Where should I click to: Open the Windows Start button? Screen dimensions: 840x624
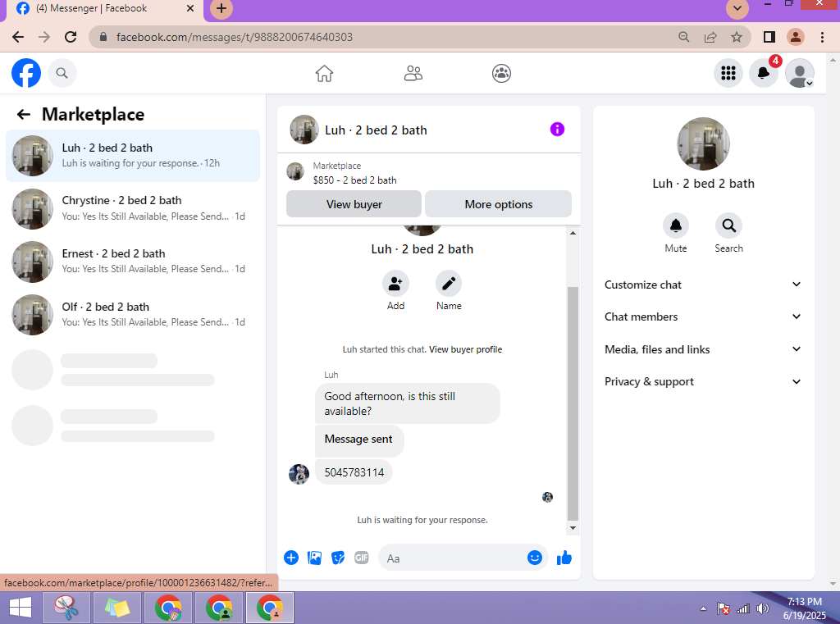pos(21,608)
